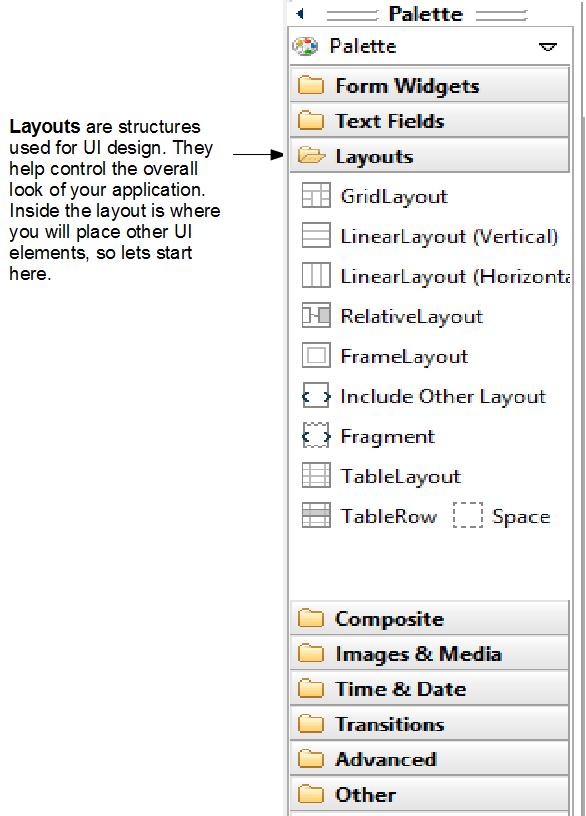Viewport: 586px width, 816px height.
Task: Select the Space dashed-box icon
Action: [468, 515]
